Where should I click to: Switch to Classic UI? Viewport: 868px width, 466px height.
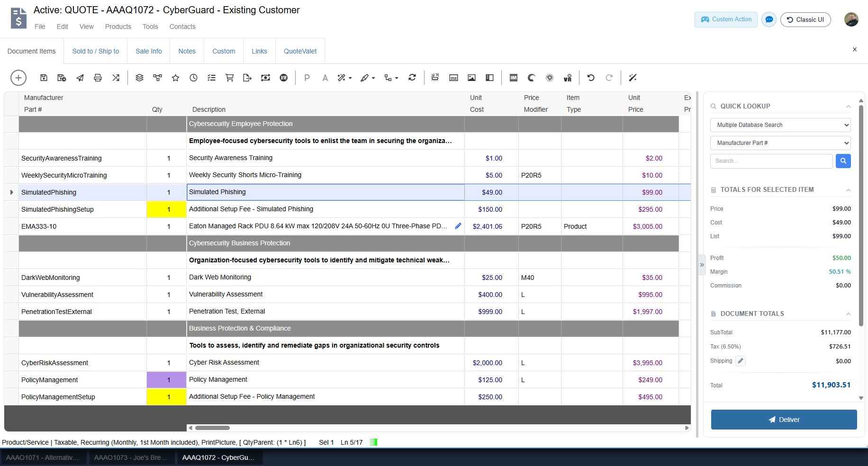805,19
